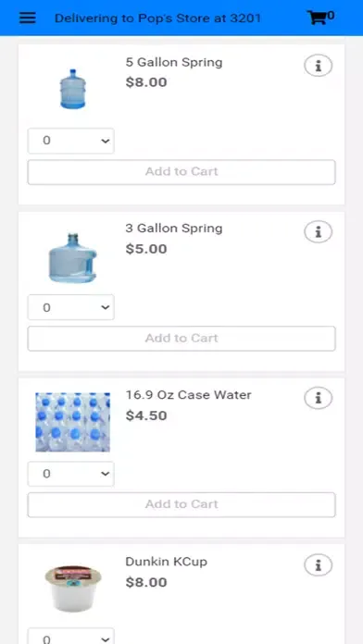Click the 3 gallon bottle image
363x644 pixels.
(x=73, y=258)
